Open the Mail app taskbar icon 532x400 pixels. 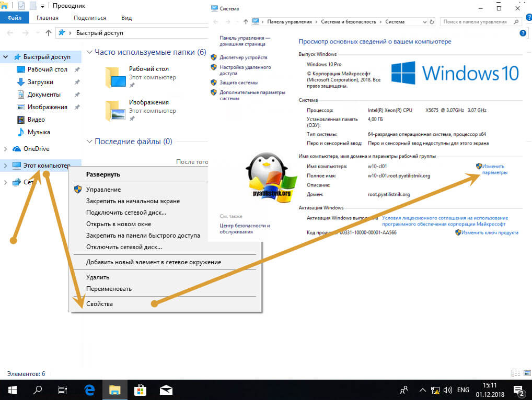point(166,390)
